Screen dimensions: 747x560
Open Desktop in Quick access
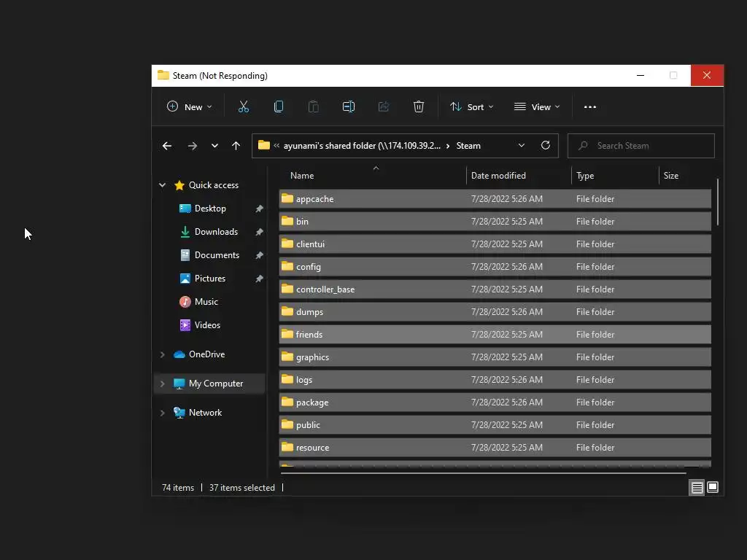click(x=210, y=209)
